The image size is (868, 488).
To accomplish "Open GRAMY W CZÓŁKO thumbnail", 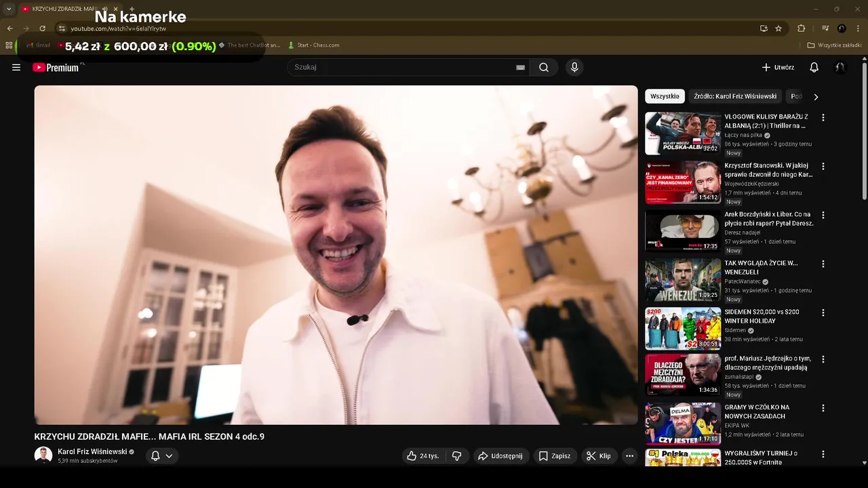I will (682, 424).
